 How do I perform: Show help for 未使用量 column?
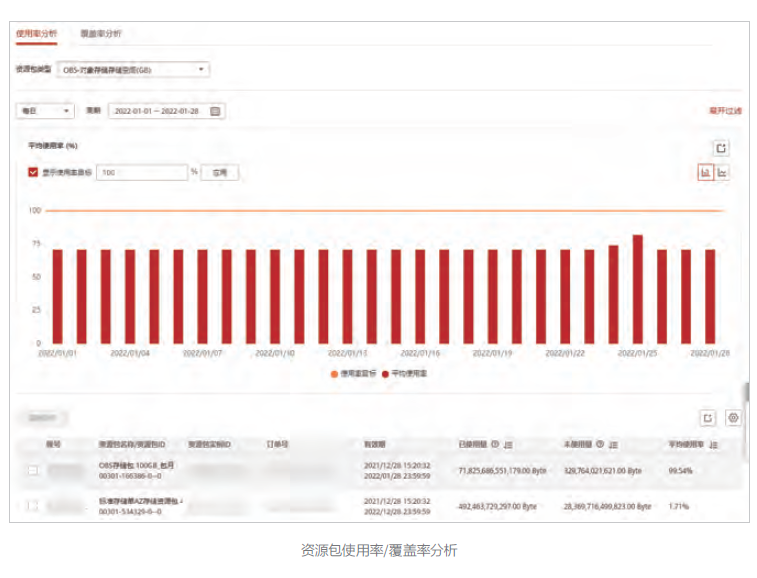[600, 444]
